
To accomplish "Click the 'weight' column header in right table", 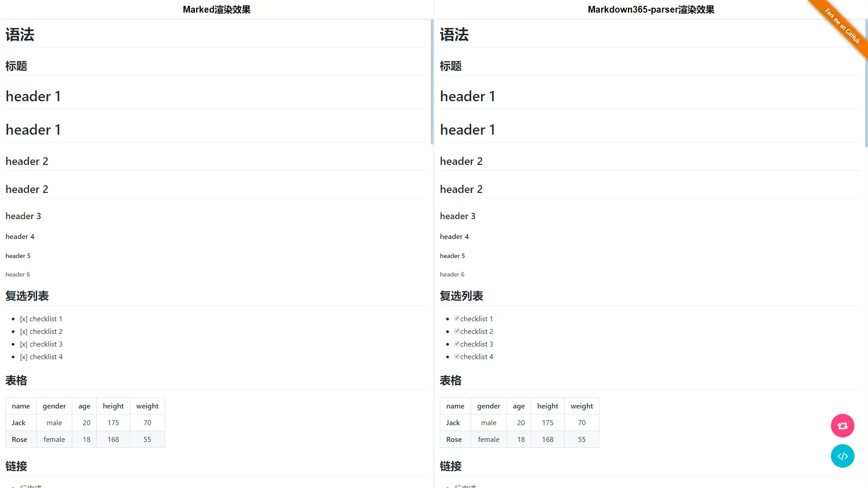I will pyautogui.click(x=581, y=406).
